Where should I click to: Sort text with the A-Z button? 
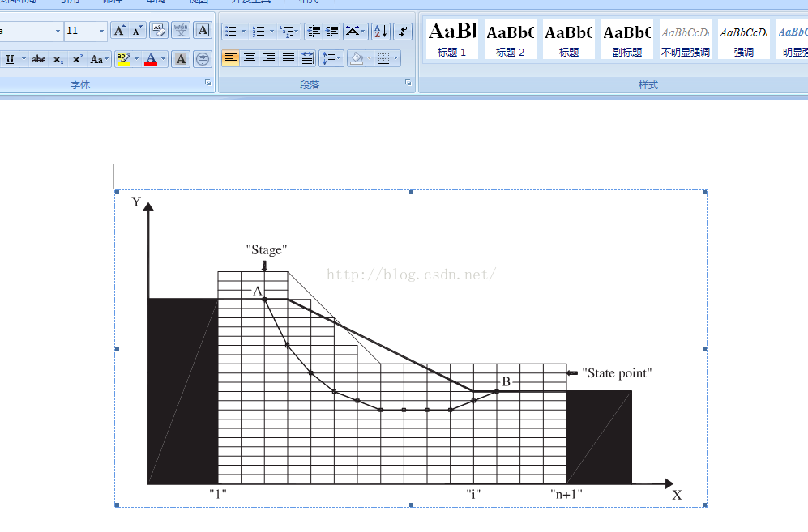click(x=381, y=32)
